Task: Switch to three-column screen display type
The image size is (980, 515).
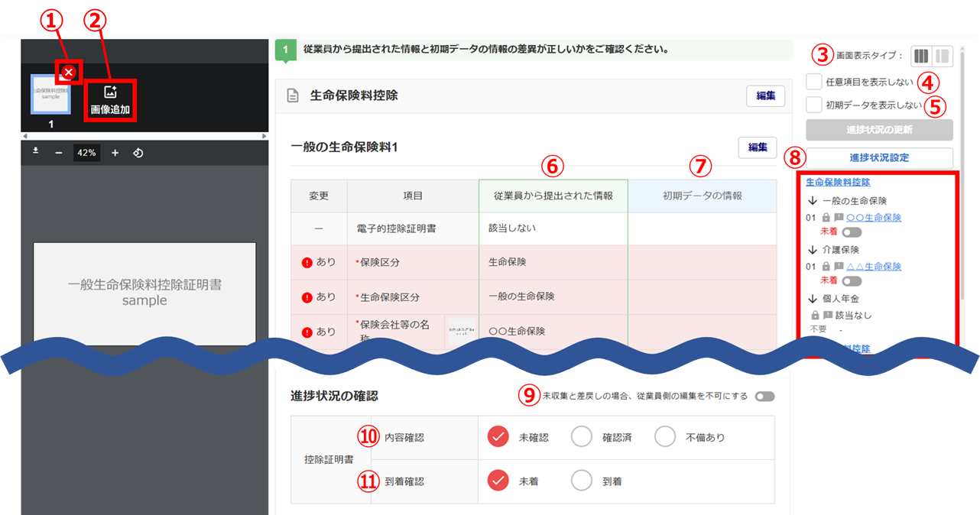Action: 921,56
